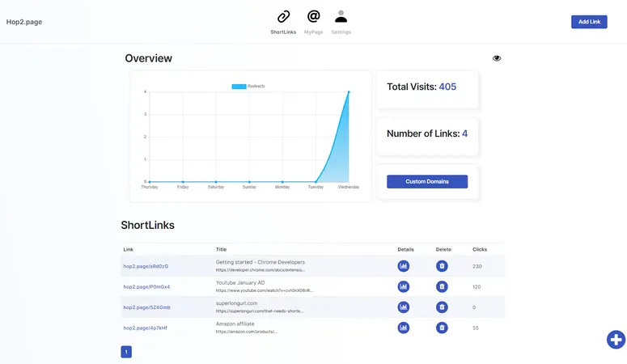The image size is (627, 364).
Task: Select the ShortLinks tab label
Action: [x=283, y=32]
